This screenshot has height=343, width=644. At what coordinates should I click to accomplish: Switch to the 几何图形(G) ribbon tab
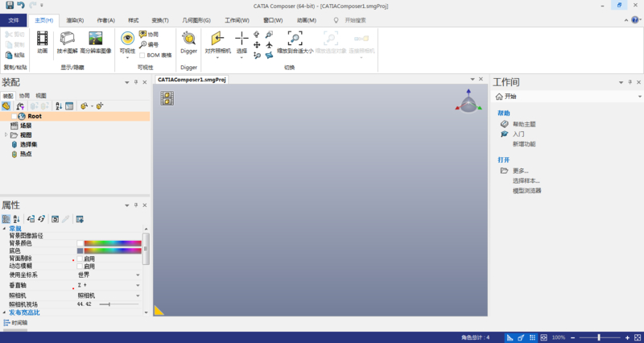point(196,20)
